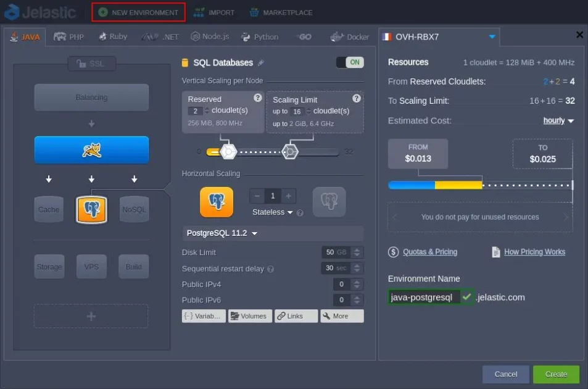Open the OVH-RBX7 region dropdown

tap(491, 37)
